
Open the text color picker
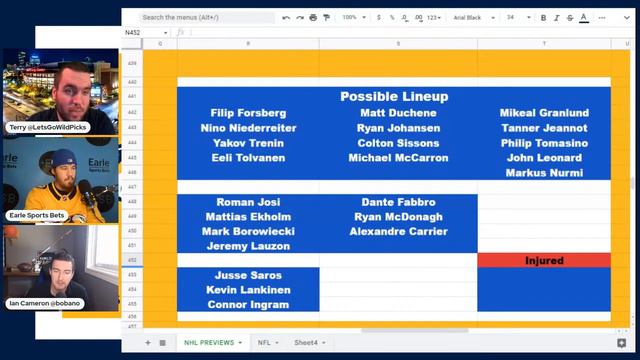584,18
